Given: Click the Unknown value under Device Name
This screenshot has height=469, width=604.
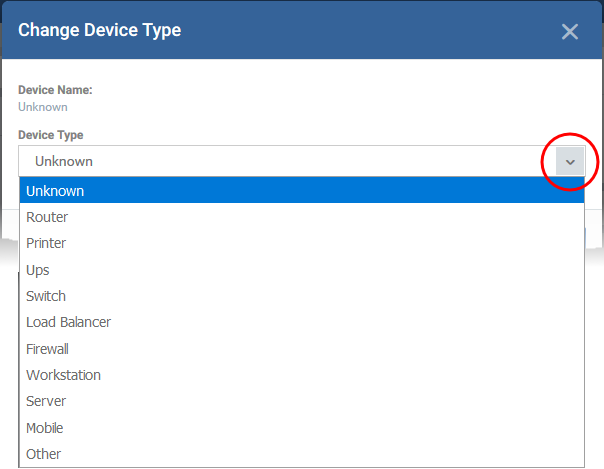Looking at the screenshot, I should [43, 107].
